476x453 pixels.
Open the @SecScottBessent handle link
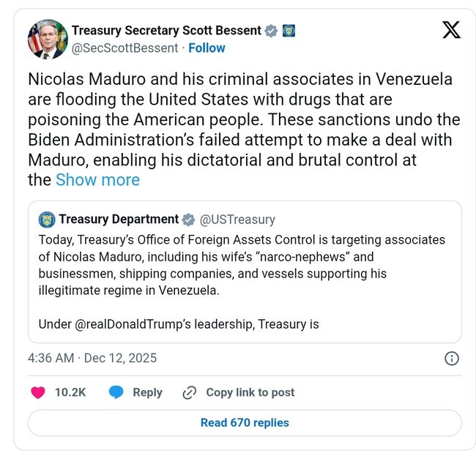[x=124, y=48]
